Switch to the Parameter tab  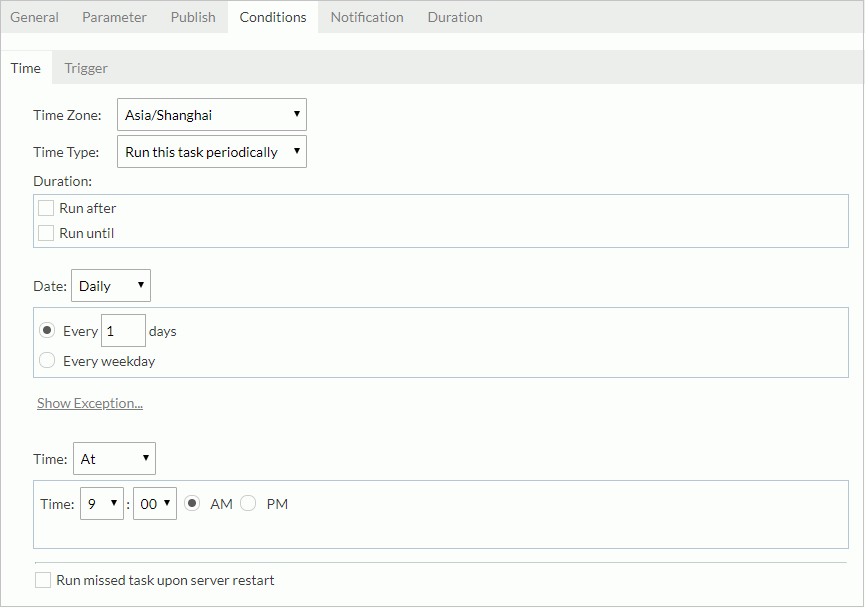tap(113, 17)
